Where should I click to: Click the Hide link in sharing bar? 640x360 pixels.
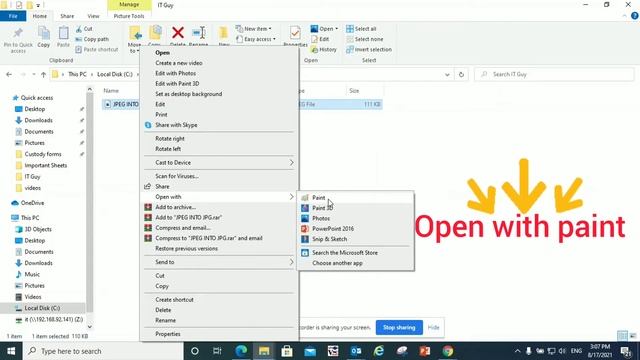433,327
